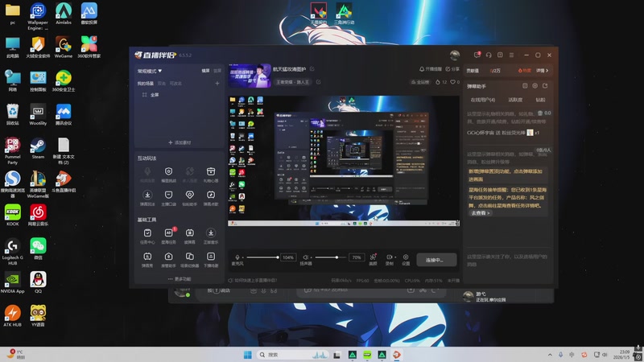Viewport: 644px width, 362px height.
Task: Select the 在线用户 tab
Action: point(482,100)
